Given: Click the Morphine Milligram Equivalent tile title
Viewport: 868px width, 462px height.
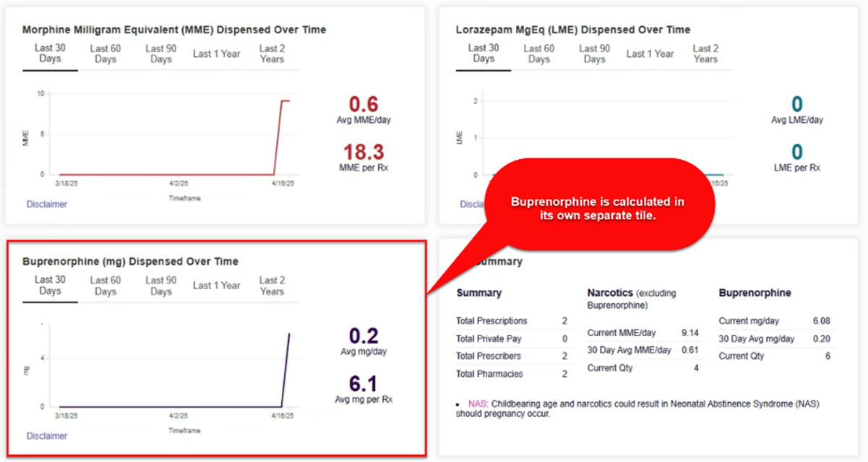Looking at the screenshot, I should coord(174,30).
